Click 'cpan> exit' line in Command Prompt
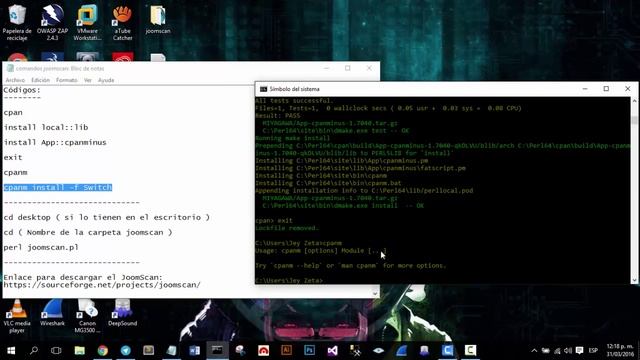 [x=274, y=220]
